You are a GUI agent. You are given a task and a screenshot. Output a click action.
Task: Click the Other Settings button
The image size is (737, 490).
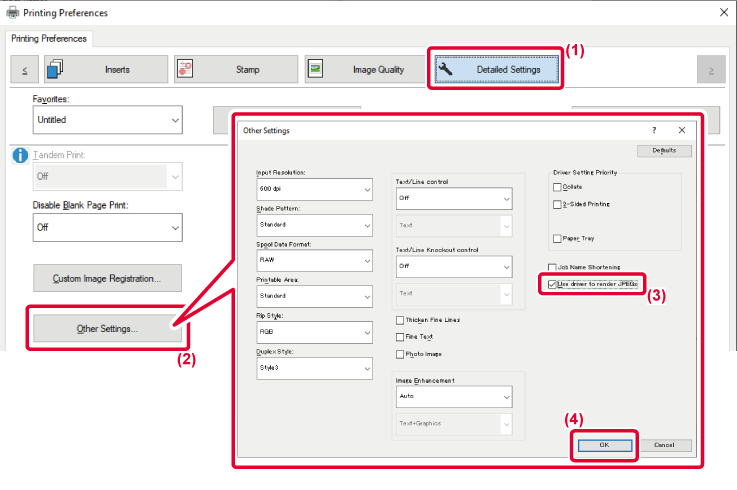(x=107, y=329)
